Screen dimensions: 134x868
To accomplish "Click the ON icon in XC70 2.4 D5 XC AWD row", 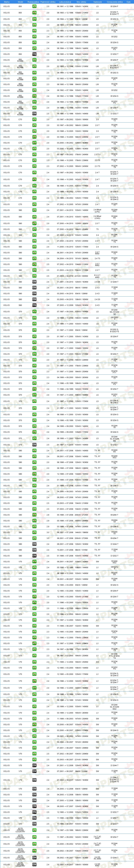I will pos(34,858).
